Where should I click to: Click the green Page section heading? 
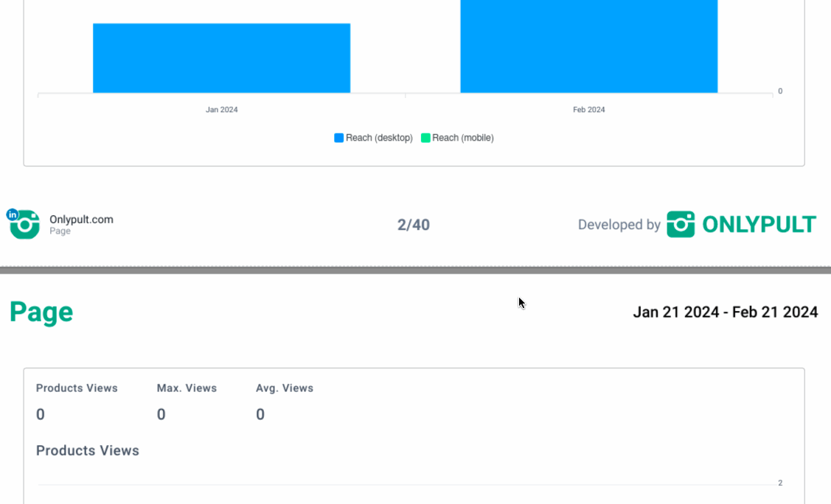click(x=41, y=312)
